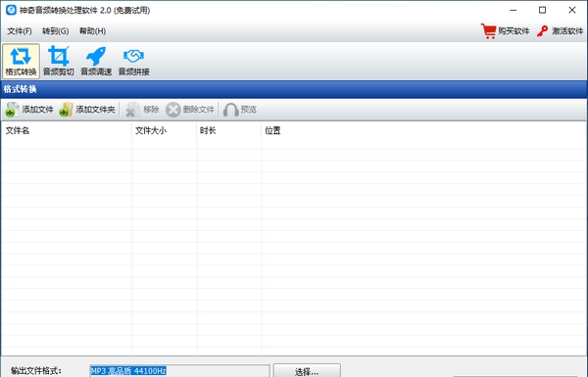Minimize the application window
The image size is (588, 377).
coord(513,10)
